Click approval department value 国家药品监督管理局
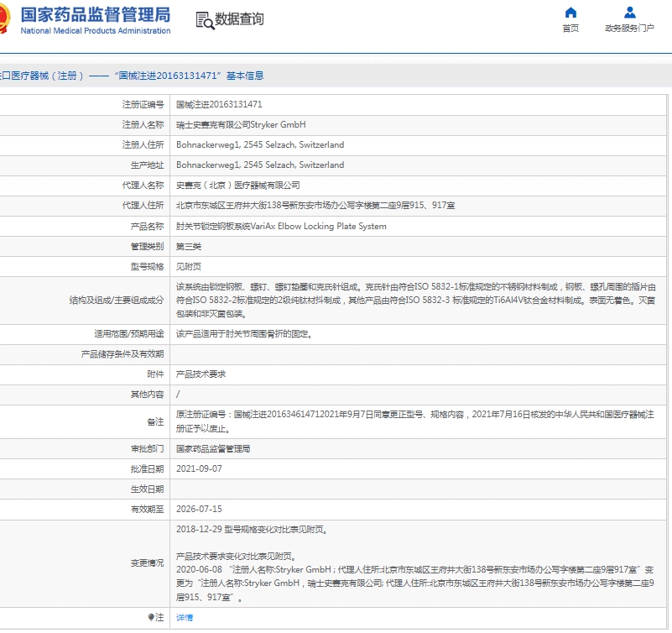672x633 pixels. (213, 448)
